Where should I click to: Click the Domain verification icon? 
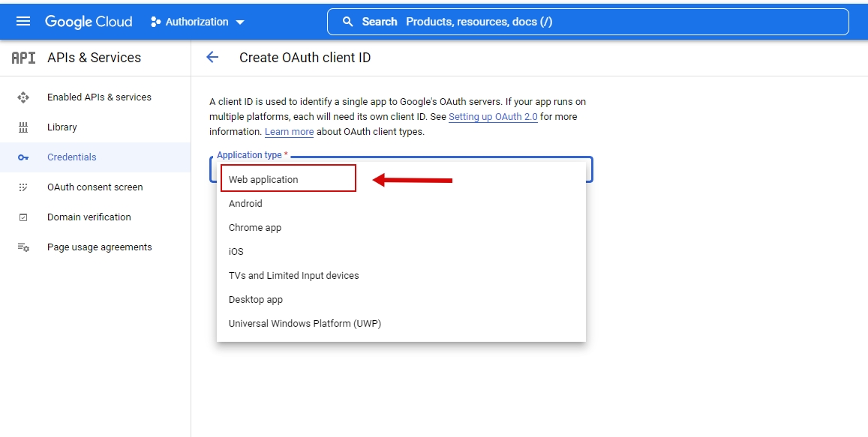click(x=23, y=217)
